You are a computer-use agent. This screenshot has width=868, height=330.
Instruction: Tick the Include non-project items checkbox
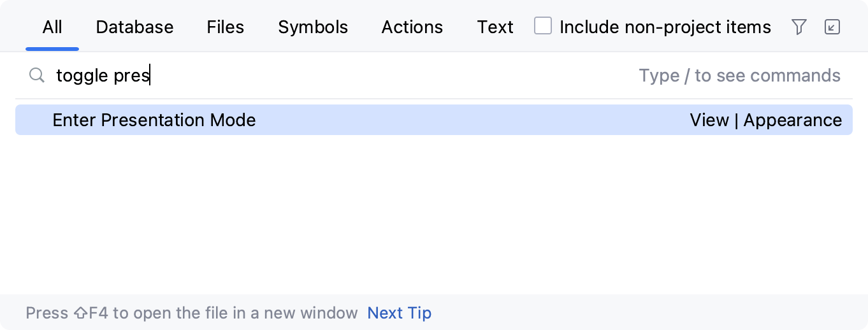pos(543,27)
